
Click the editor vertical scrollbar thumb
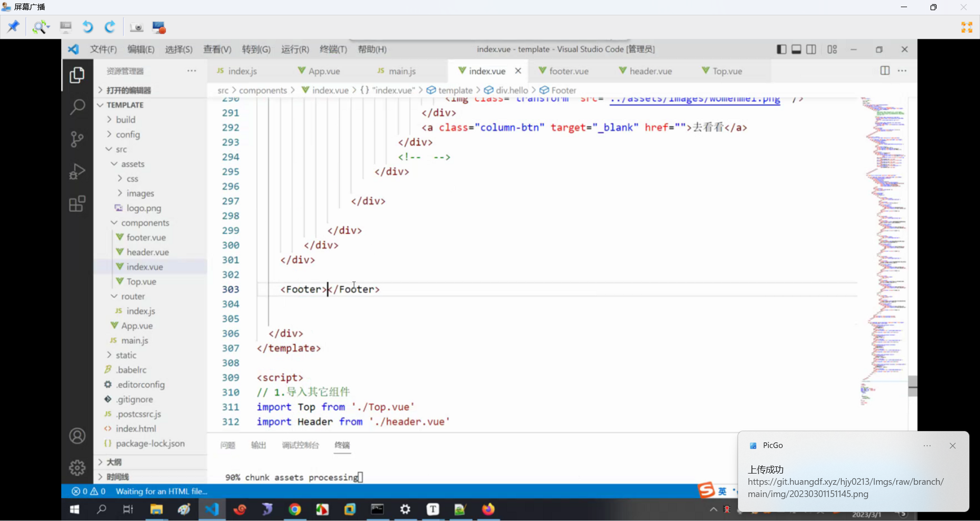(x=913, y=386)
